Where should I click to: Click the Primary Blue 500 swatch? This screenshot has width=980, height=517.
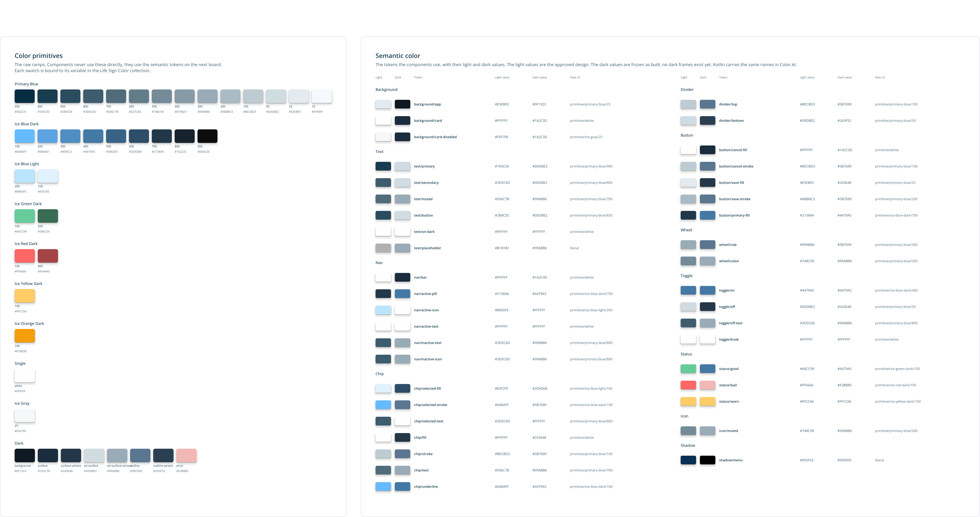(x=162, y=96)
